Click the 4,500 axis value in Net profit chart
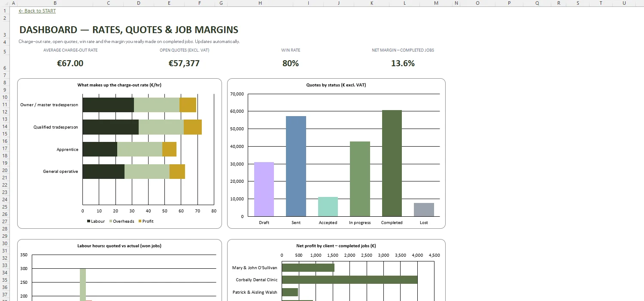 point(434,255)
